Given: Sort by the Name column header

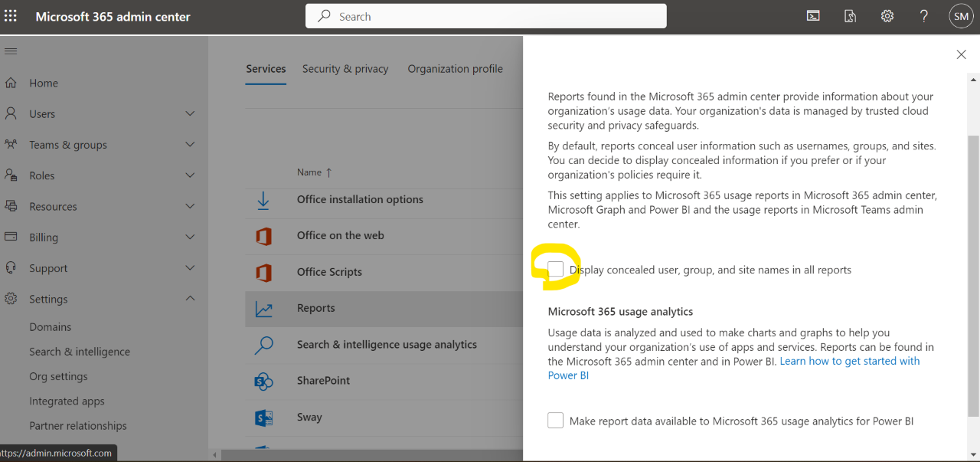Looking at the screenshot, I should (x=315, y=172).
